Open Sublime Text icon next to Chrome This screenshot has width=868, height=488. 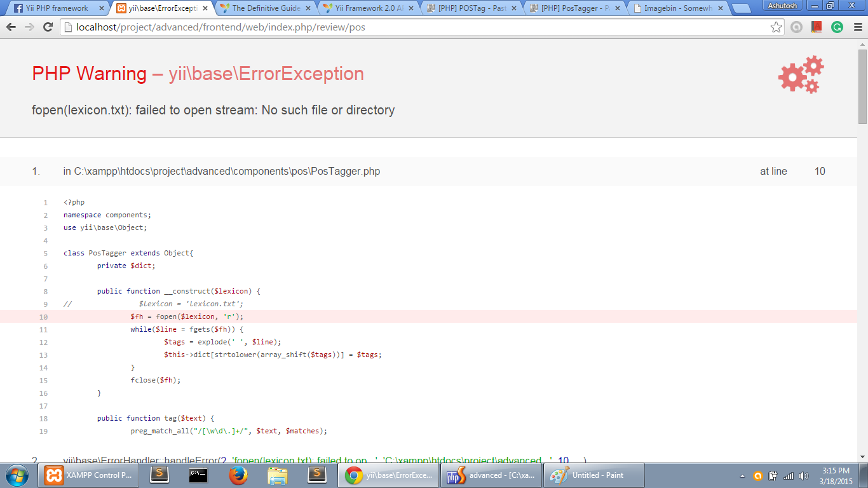coord(316,475)
